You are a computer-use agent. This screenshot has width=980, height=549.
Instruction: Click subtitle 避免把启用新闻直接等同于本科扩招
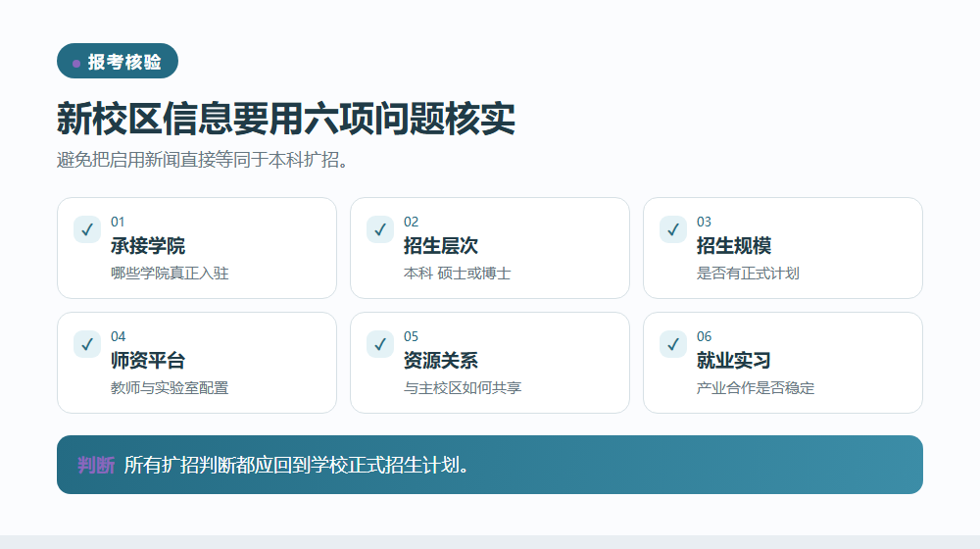point(202,160)
